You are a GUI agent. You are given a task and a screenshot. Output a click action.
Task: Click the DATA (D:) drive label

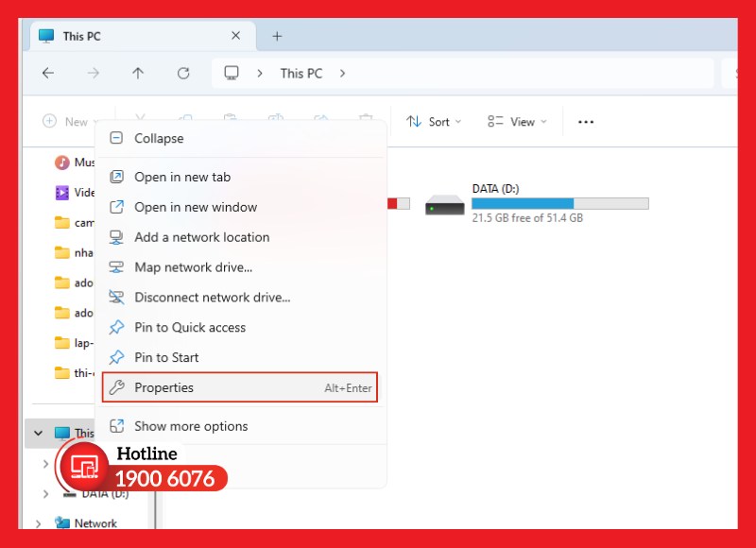pos(495,188)
